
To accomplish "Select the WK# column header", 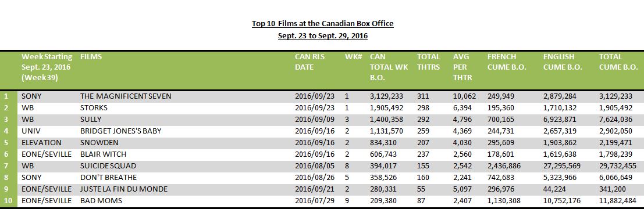I will pos(353,56).
